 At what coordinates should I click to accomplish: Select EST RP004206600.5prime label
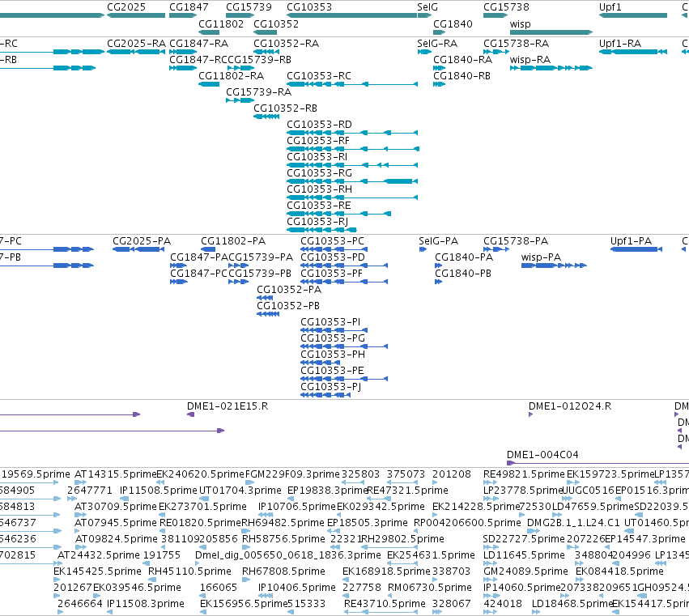pyautogui.click(x=467, y=523)
